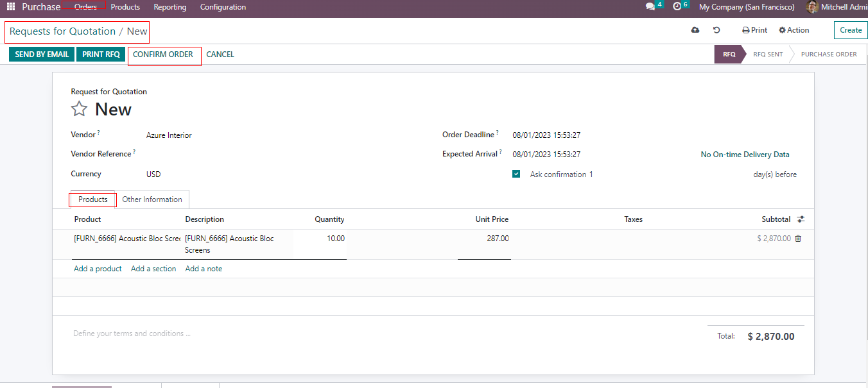This screenshot has height=388, width=868.
Task: Select the RFQ Sent status stage
Action: 768,55
